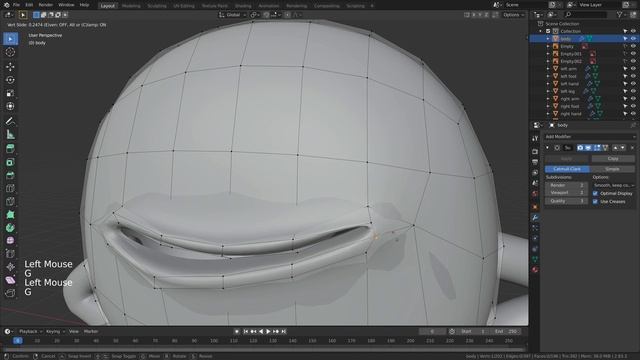
Task: Select the Annotate pencil tool
Action: pyautogui.click(x=11, y=121)
